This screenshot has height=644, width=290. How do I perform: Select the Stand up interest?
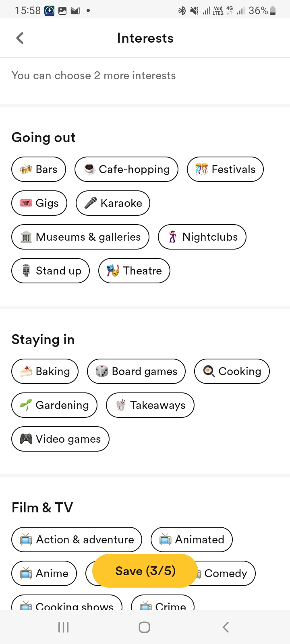tap(50, 271)
